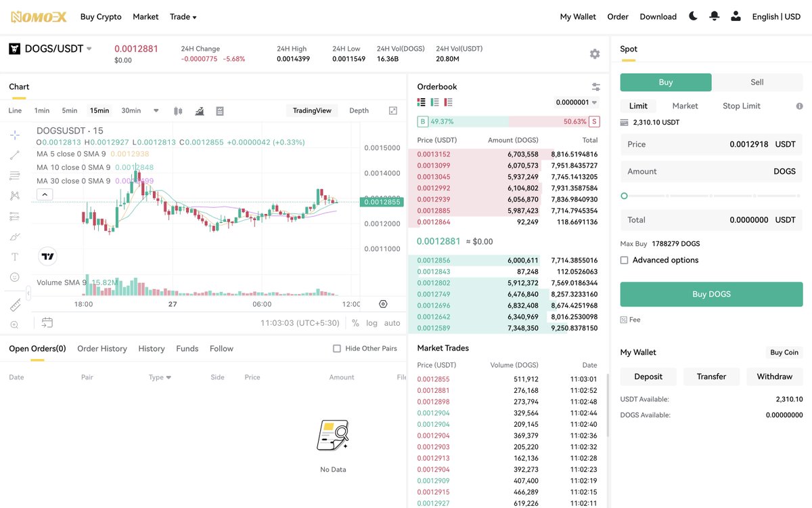Select Market order type tab

tap(685, 106)
